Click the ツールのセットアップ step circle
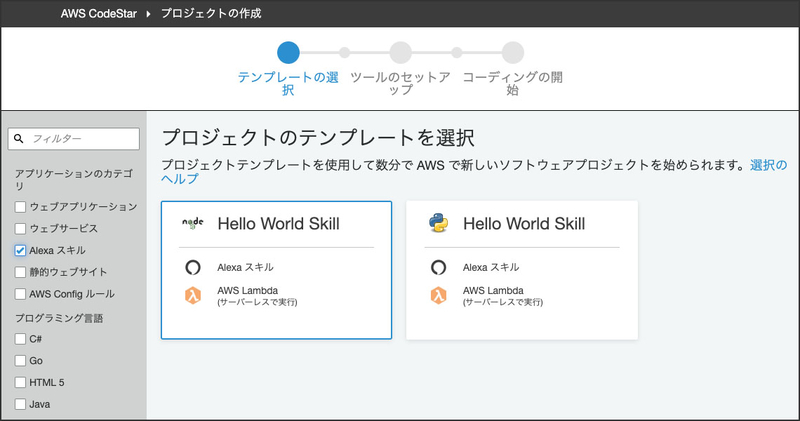Image resolution: width=800 pixels, height=421 pixels. 401,53
